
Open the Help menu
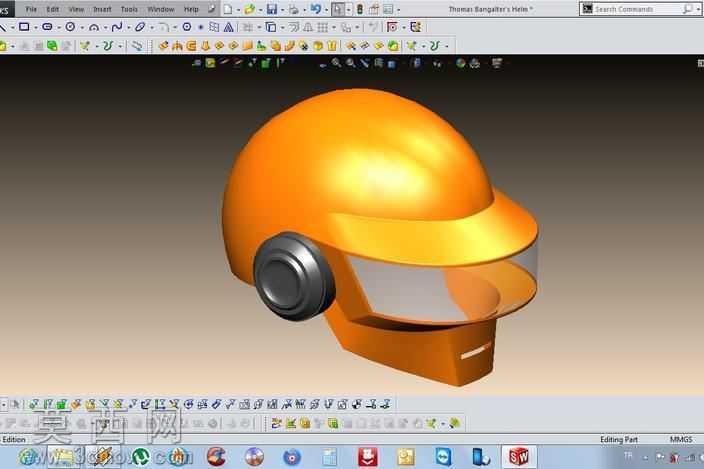191,9
